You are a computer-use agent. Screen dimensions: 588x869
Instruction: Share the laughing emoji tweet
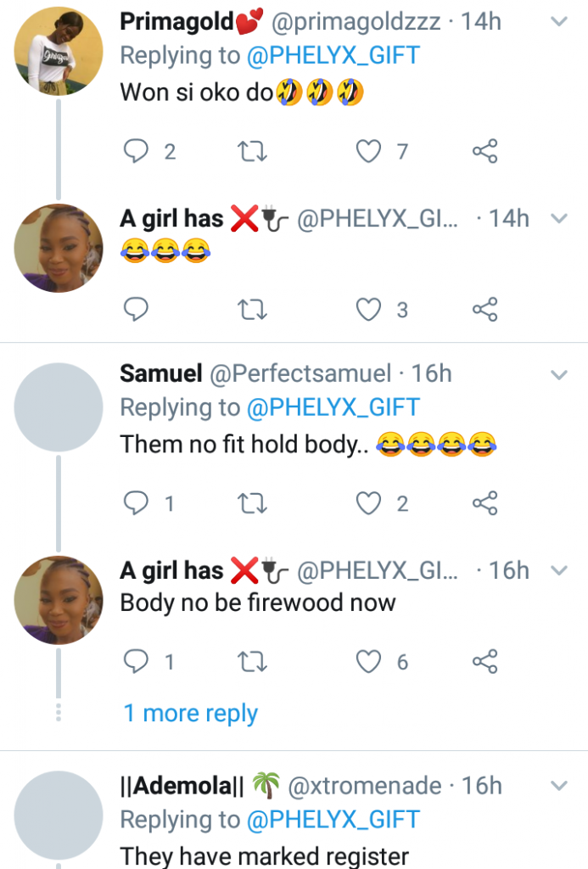pos(484,310)
